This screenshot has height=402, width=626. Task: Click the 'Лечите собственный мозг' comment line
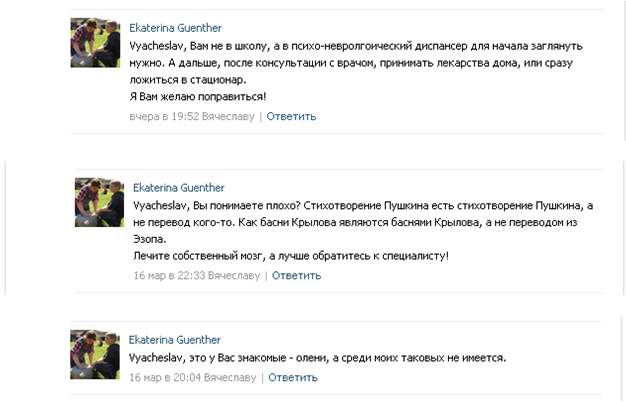point(291,256)
